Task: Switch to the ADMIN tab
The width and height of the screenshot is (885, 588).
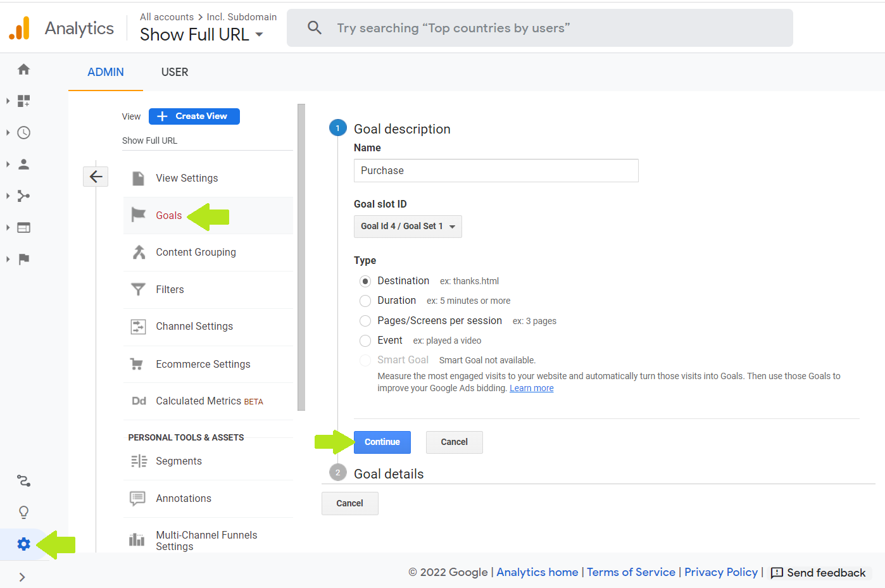Action: pos(106,72)
